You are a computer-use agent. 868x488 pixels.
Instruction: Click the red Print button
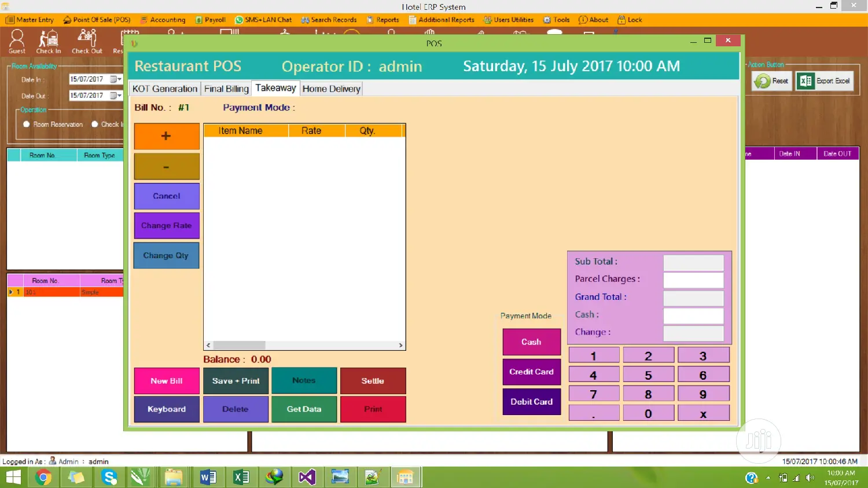tap(373, 409)
